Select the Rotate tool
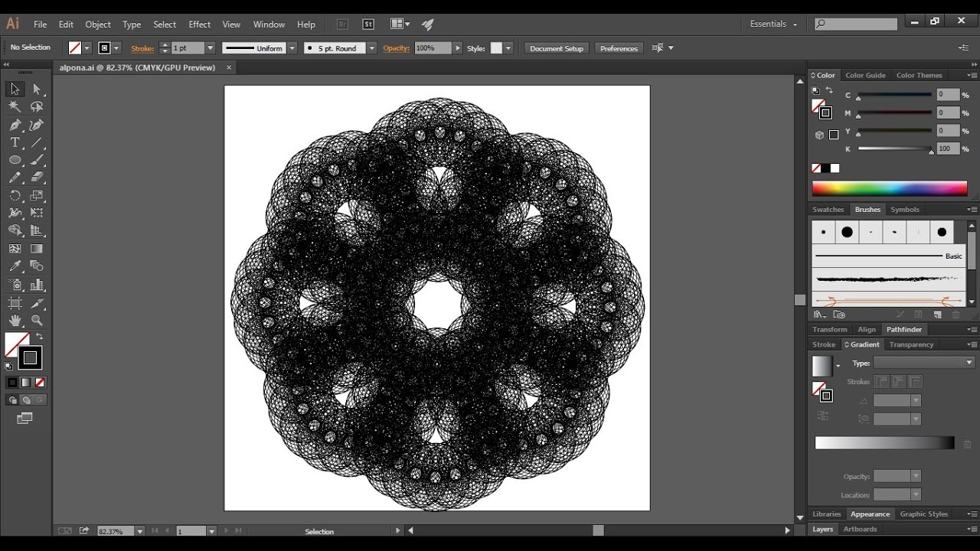980x551 pixels. pyautogui.click(x=15, y=195)
